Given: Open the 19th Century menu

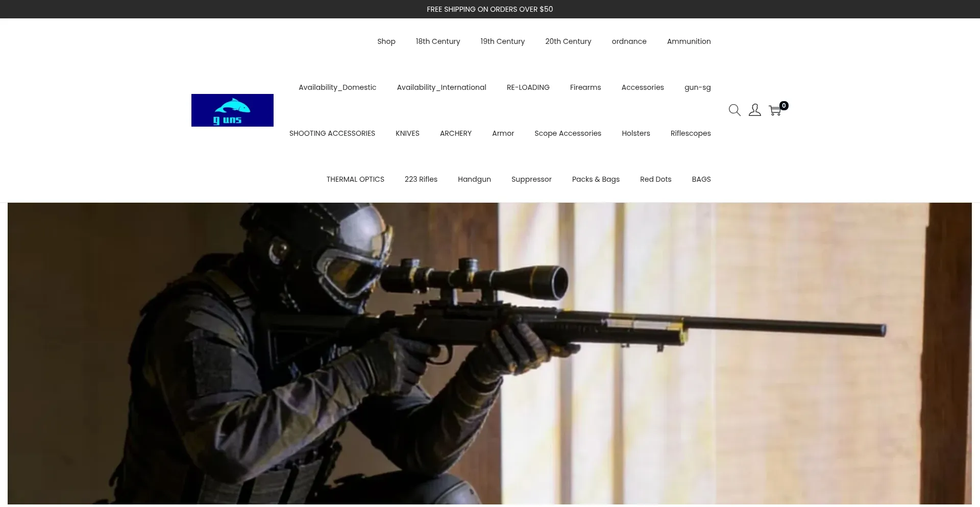Looking at the screenshot, I should click(x=502, y=41).
